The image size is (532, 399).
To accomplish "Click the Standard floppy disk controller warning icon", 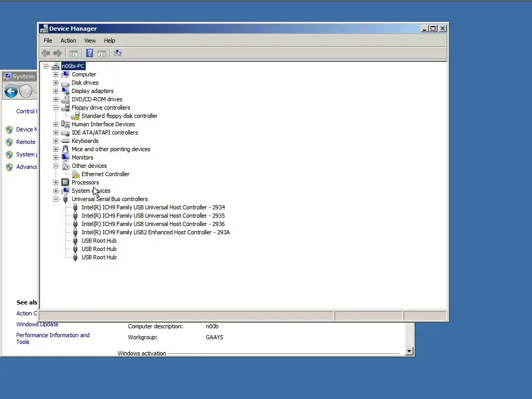I will [x=75, y=116].
